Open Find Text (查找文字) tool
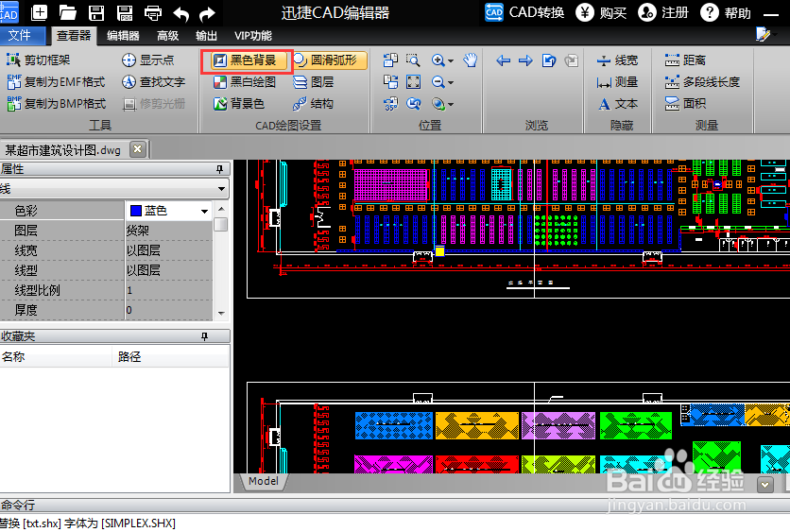This screenshot has height=532, width=790. tap(154, 81)
